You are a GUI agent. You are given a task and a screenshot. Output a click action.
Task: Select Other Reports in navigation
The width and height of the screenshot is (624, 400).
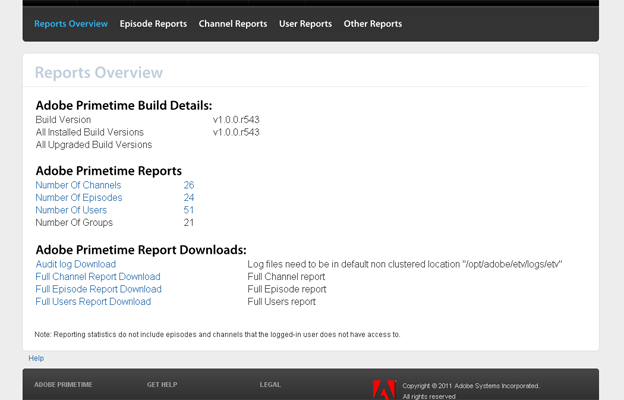click(373, 24)
